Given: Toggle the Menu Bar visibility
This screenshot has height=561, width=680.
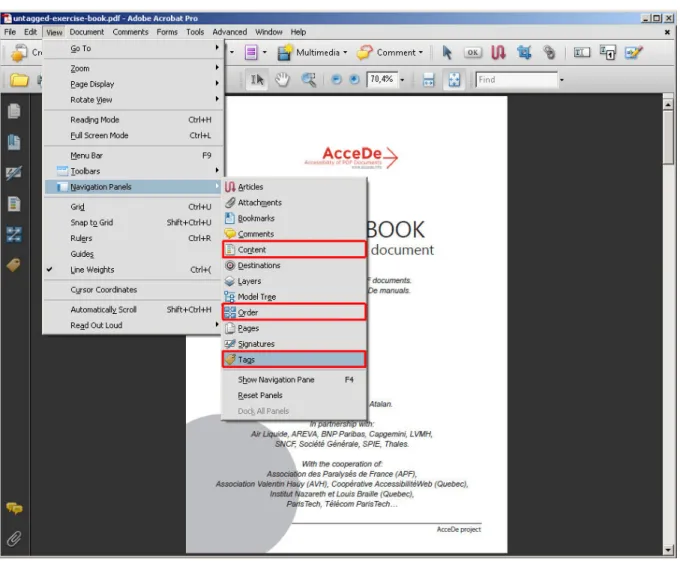Looking at the screenshot, I should point(133,155).
